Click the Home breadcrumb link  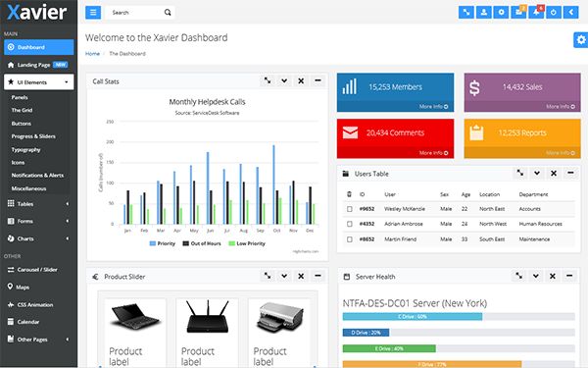pos(92,54)
